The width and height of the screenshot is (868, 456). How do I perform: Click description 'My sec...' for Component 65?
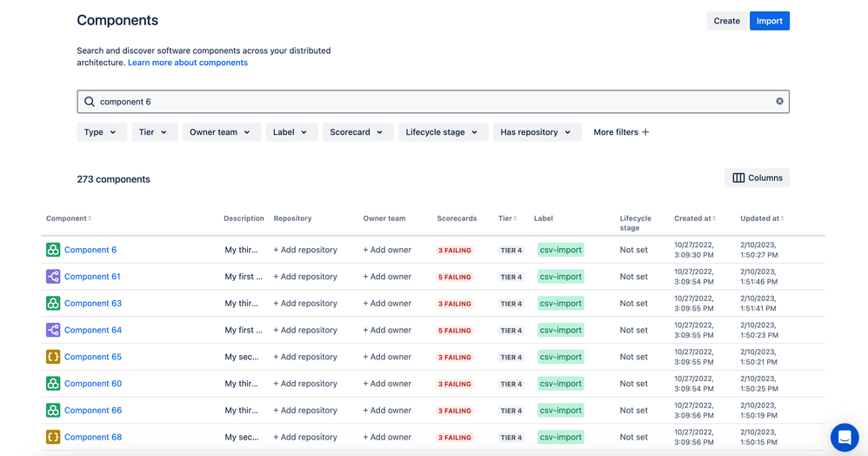click(242, 357)
